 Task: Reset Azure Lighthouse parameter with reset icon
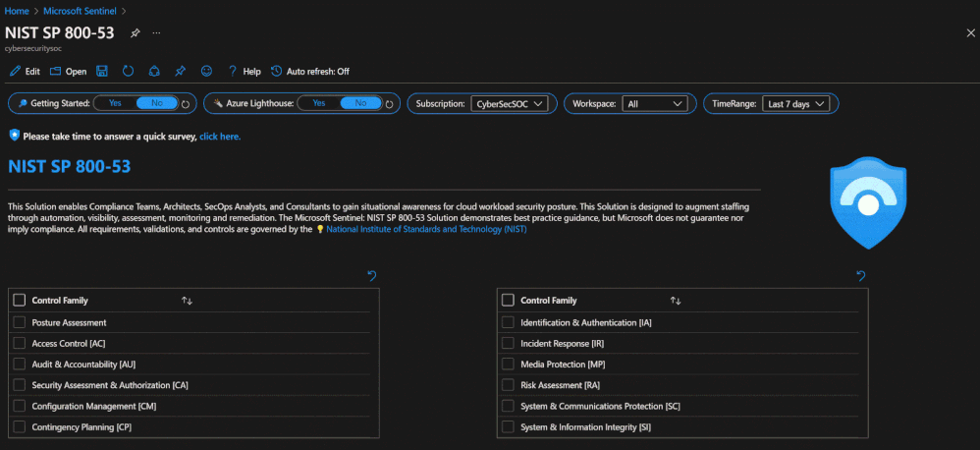pos(390,104)
